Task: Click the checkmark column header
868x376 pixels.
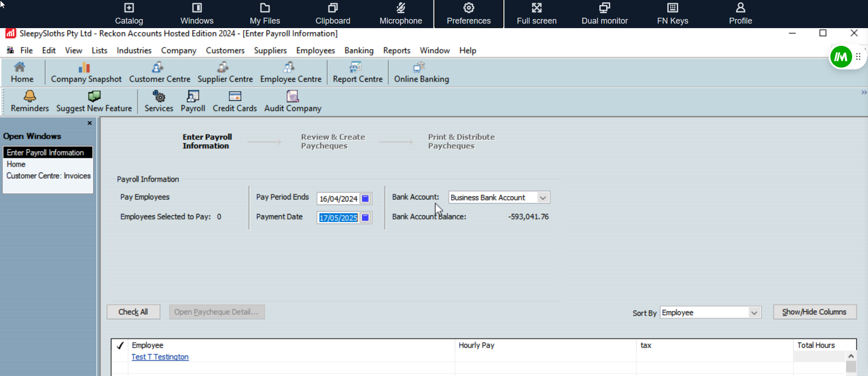Action: (120, 346)
